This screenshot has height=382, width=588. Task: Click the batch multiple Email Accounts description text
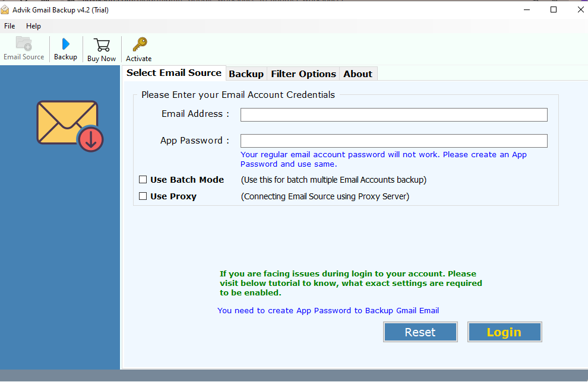pyautogui.click(x=334, y=180)
